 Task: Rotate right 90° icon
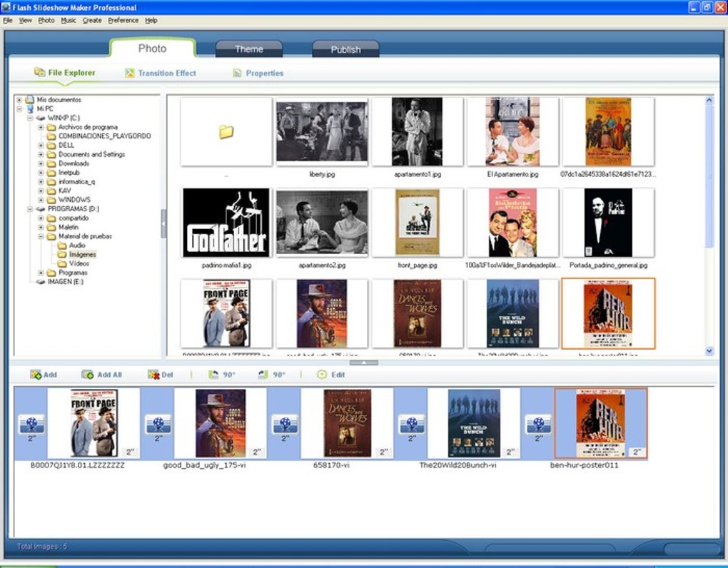[x=263, y=375]
